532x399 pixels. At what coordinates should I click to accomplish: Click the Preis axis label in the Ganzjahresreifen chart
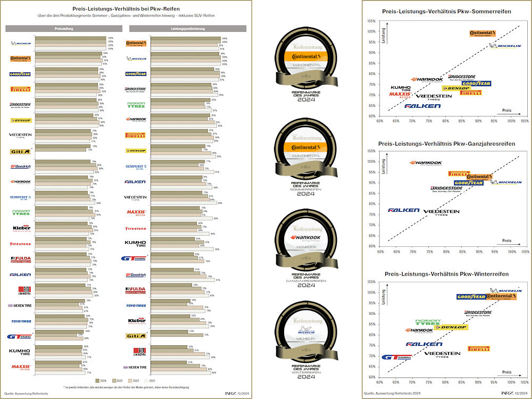(507, 240)
